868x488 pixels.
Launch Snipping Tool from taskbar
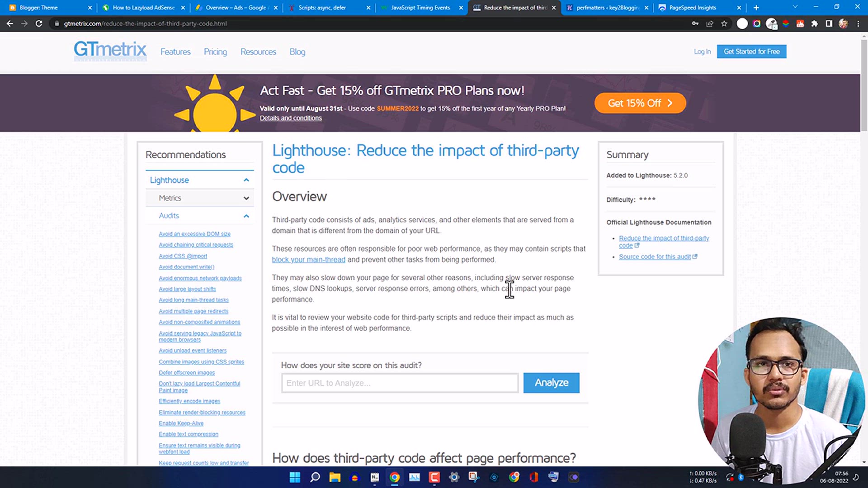click(474, 477)
